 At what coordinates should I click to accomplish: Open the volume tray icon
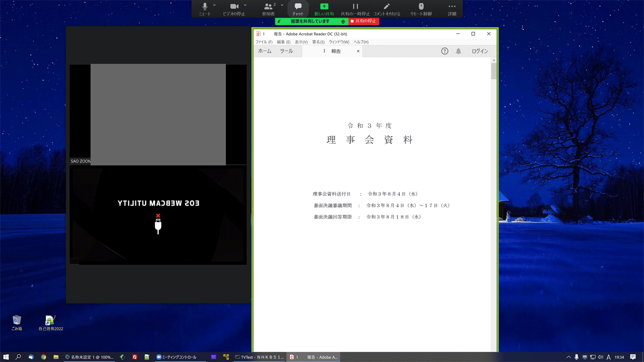[600, 357]
